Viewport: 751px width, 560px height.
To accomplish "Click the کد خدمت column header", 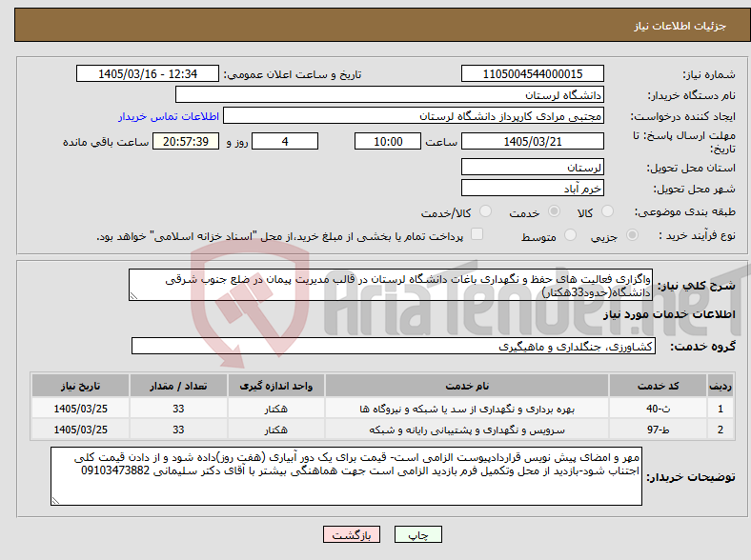I will click(x=659, y=386).
